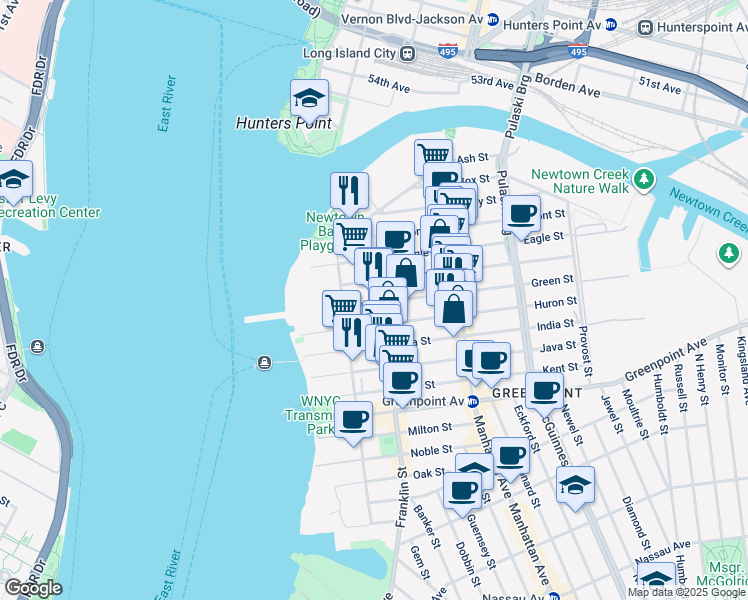748x600 pixels.
Task: Click the school marker beside Newel St
Action: 575,486
